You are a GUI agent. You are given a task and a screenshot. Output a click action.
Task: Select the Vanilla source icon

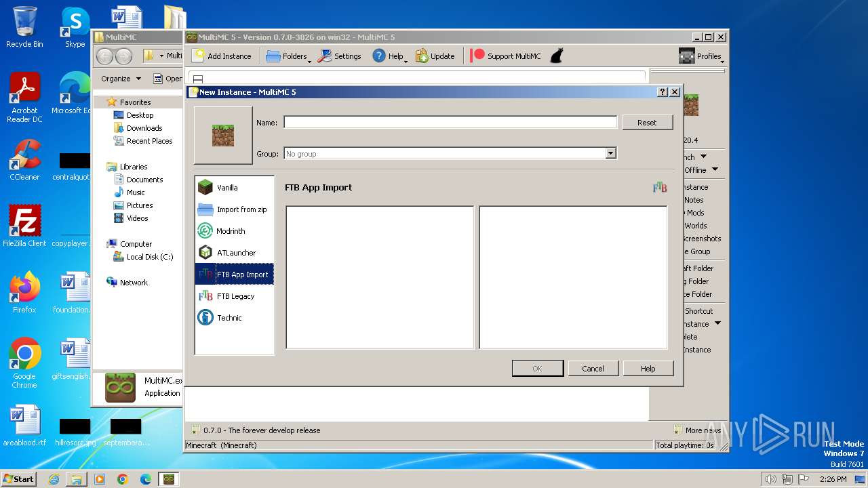point(205,188)
